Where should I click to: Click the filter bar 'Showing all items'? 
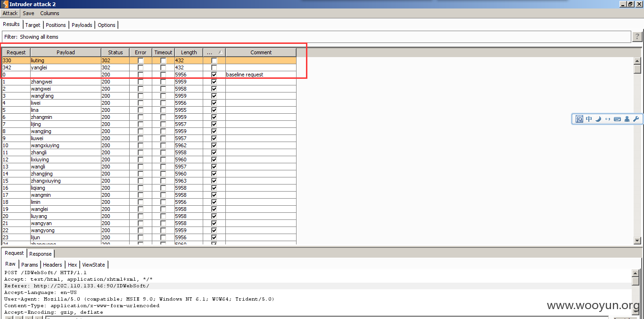316,37
